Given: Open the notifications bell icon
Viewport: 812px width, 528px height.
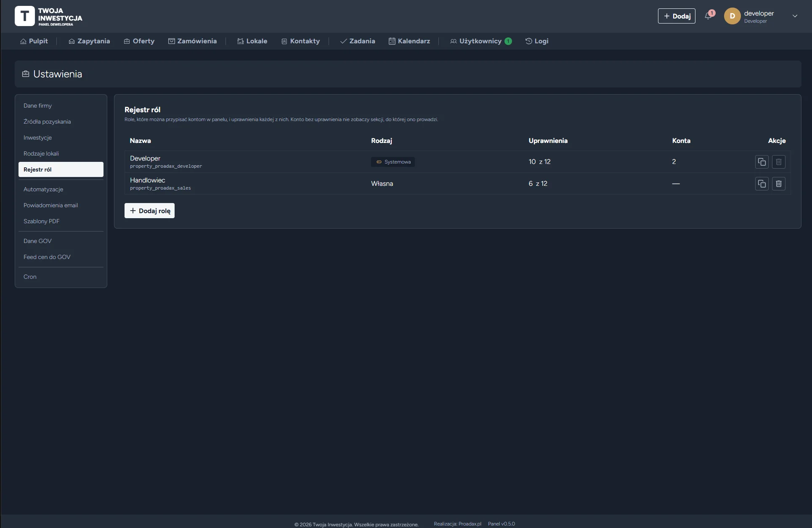Looking at the screenshot, I should click(x=709, y=16).
